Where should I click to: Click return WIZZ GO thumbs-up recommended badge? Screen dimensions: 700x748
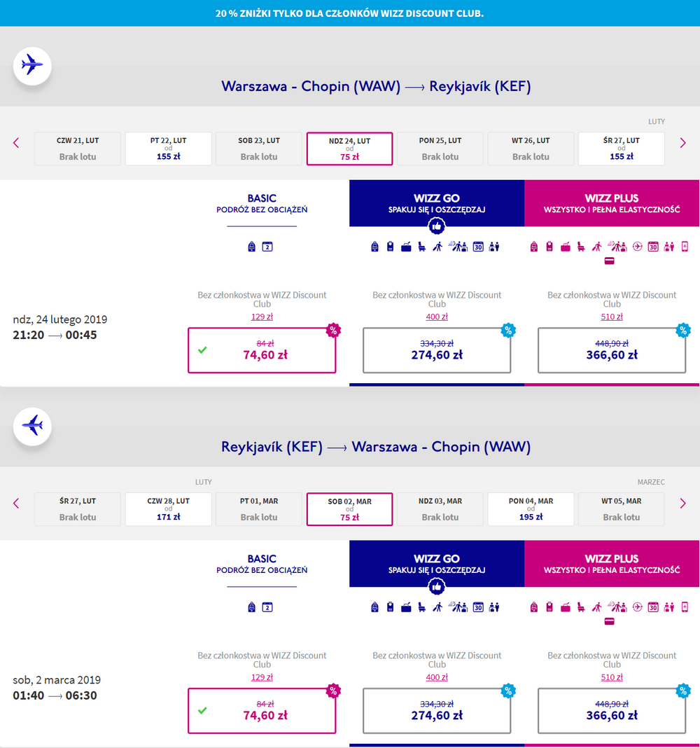[x=437, y=587]
